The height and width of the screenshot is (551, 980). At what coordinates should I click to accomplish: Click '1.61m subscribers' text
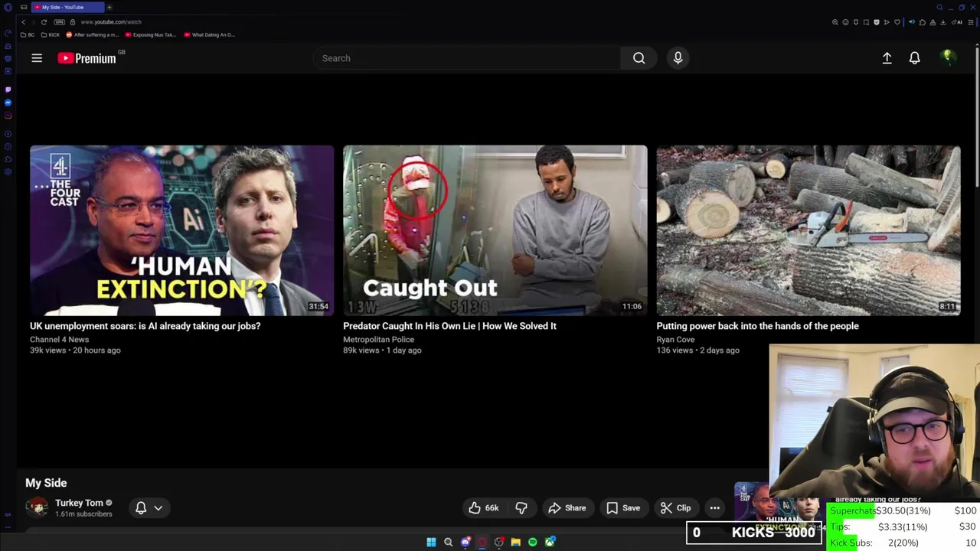[83, 514]
